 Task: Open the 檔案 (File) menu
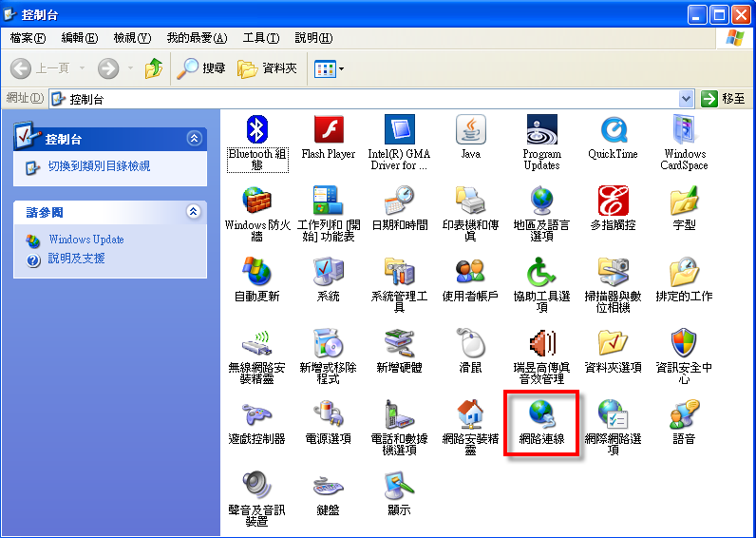[x=28, y=38]
